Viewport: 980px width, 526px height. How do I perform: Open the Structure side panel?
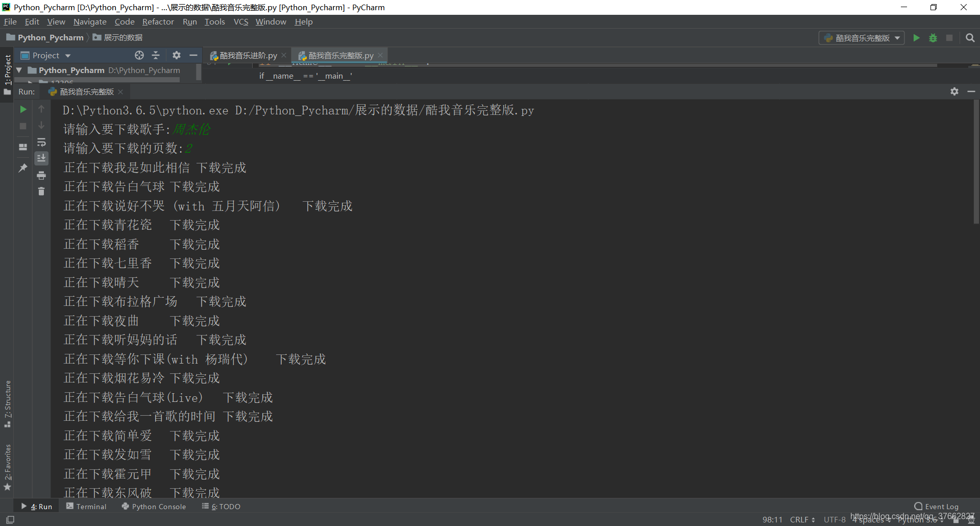point(7,404)
